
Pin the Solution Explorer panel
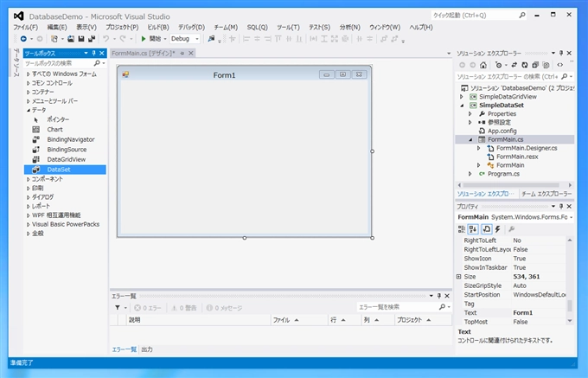[x=561, y=54]
